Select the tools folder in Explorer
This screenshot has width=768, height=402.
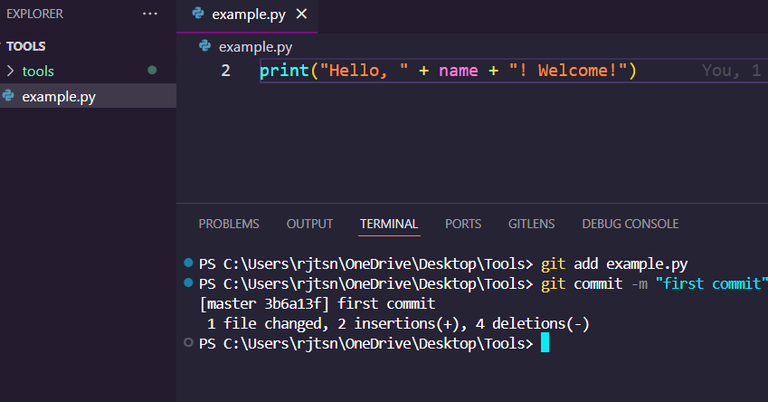(x=88, y=71)
